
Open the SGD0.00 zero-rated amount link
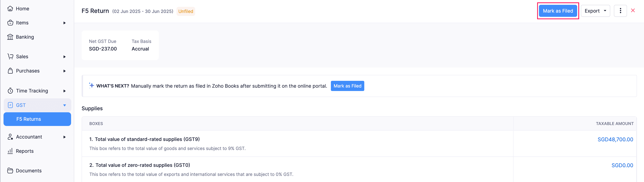(622, 165)
